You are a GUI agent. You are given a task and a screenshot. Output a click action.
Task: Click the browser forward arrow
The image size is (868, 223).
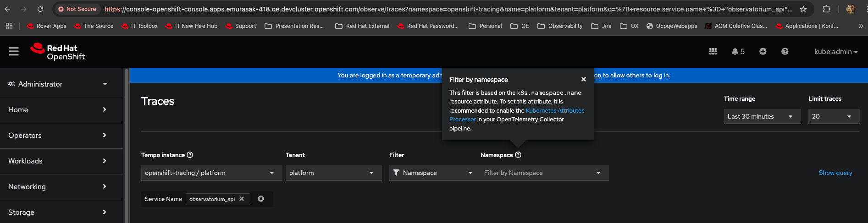pyautogui.click(x=24, y=9)
